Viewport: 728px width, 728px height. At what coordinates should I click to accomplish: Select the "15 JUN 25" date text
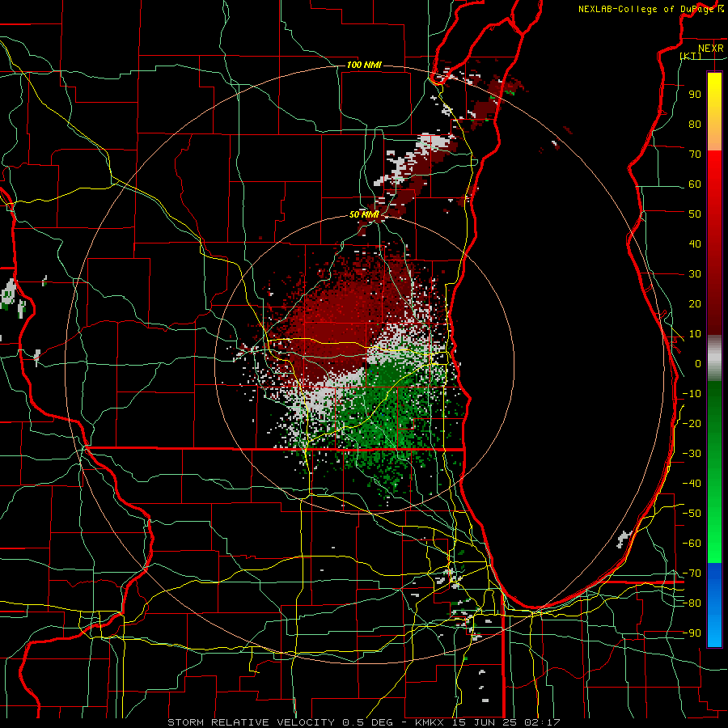485,722
